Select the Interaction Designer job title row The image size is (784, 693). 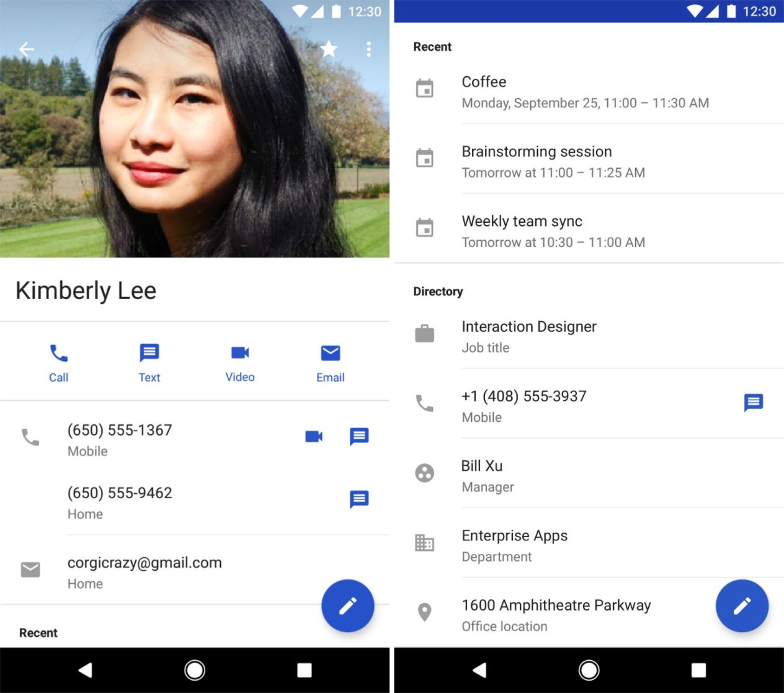point(589,336)
